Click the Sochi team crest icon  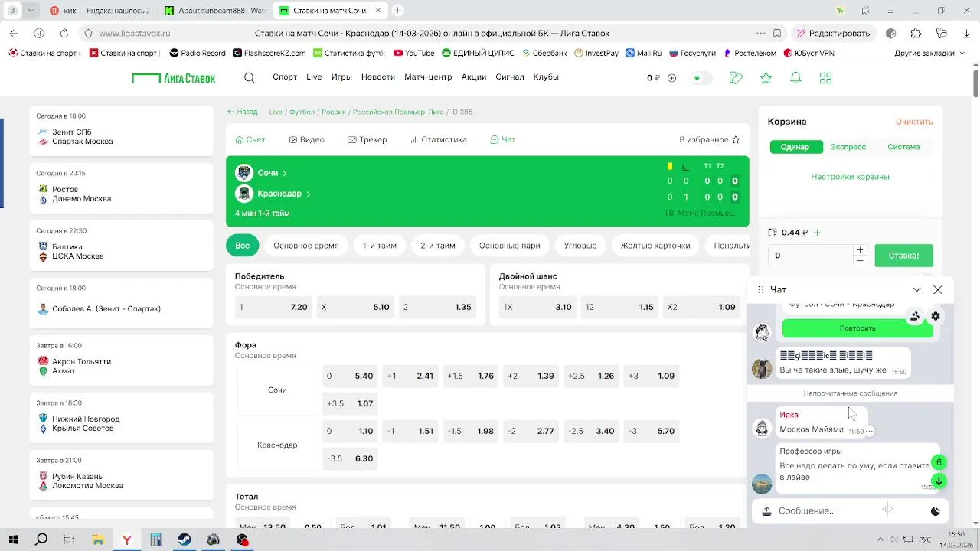pos(243,173)
